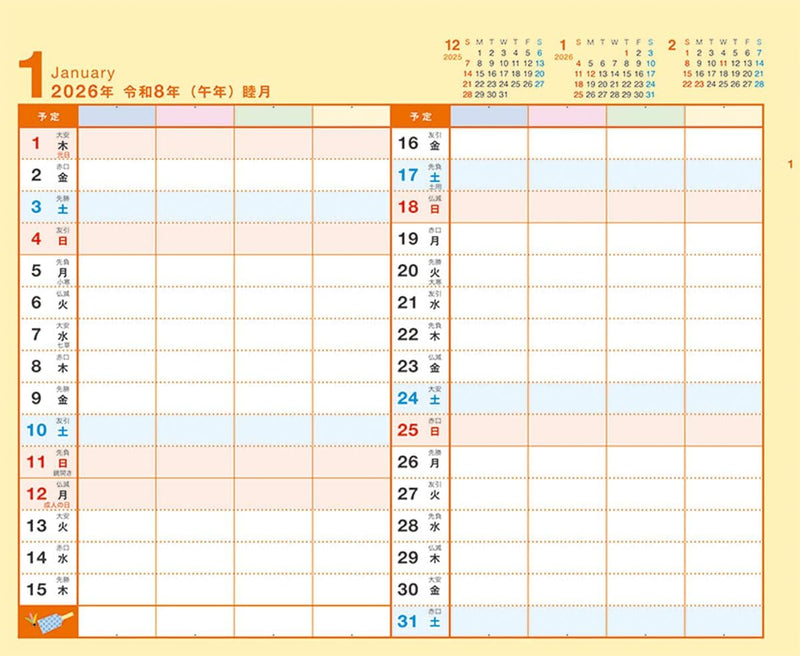Select the day 30 金 date label

coord(420,589)
